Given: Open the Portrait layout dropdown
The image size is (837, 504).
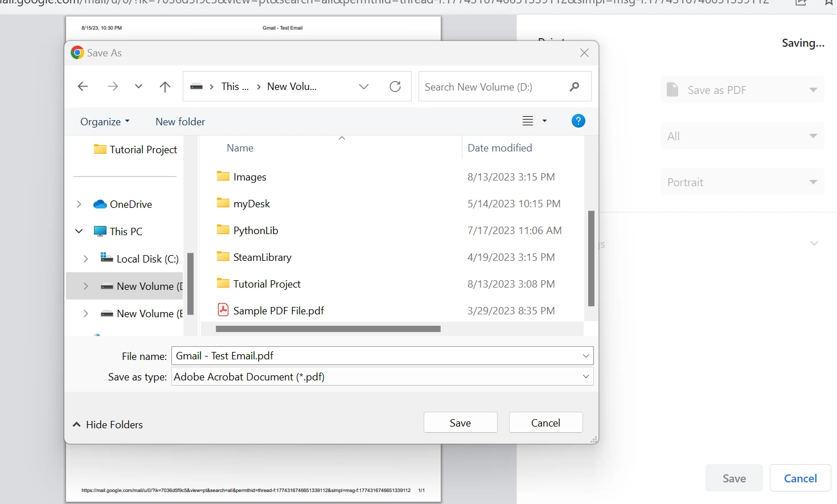Looking at the screenshot, I should coord(742,182).
